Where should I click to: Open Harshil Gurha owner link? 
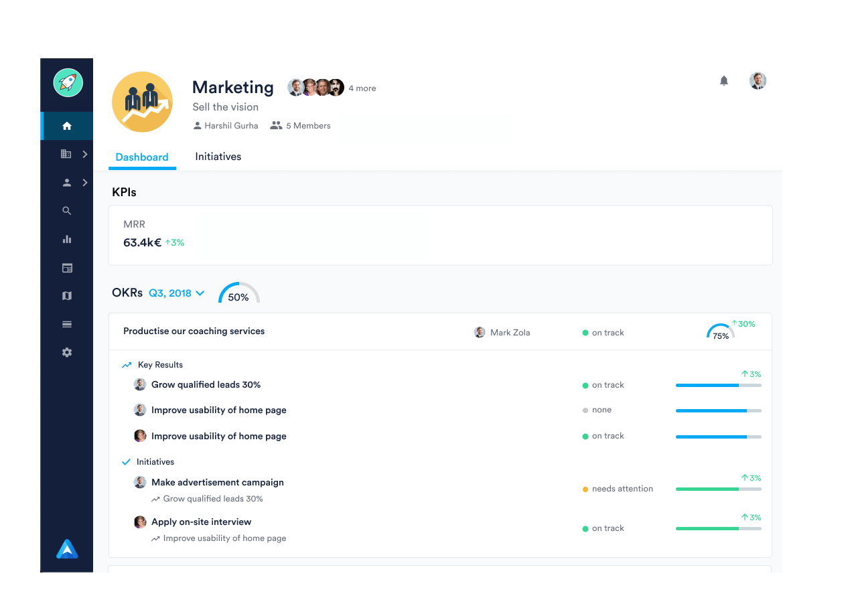tap(231, 126)
